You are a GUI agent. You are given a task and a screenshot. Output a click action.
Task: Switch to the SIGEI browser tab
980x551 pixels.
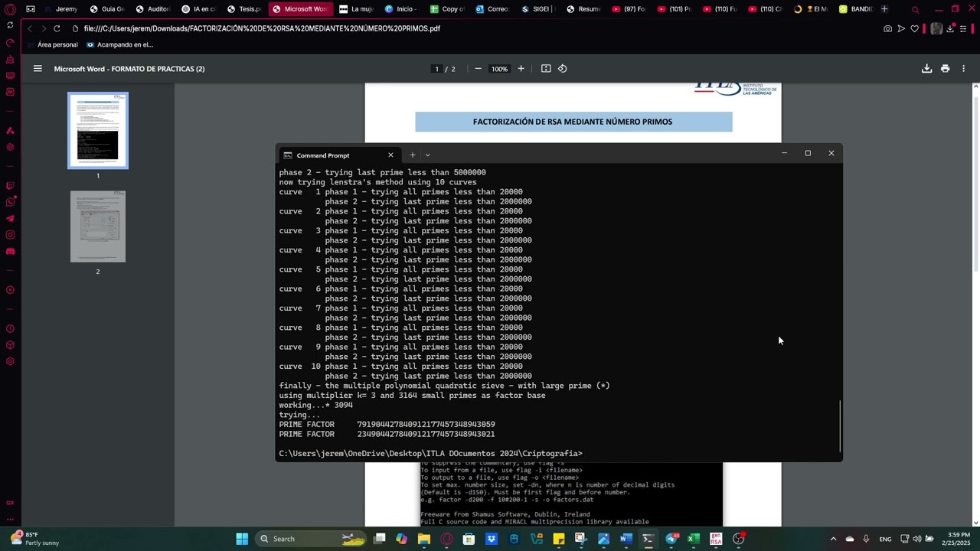click(538, 9)
